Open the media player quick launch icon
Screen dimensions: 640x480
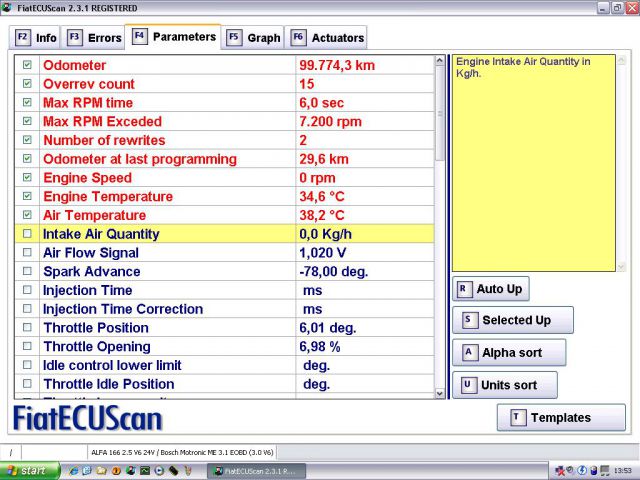click(159, 471)
